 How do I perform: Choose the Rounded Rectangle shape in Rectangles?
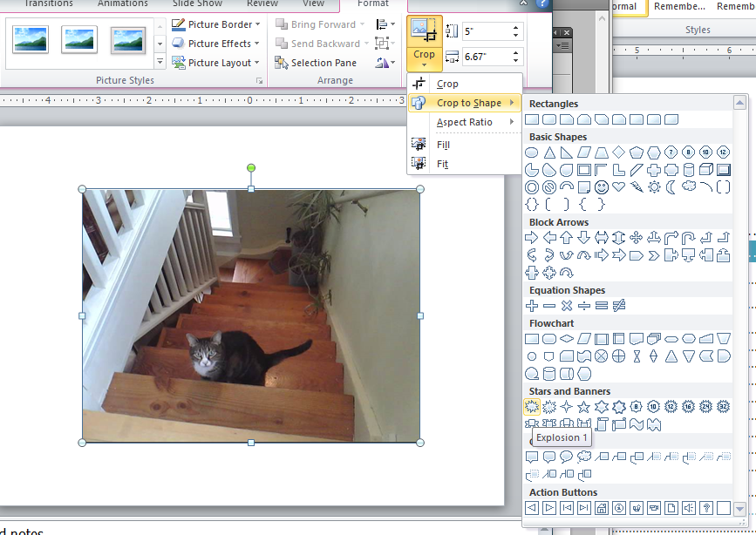(x=549, y=119)
